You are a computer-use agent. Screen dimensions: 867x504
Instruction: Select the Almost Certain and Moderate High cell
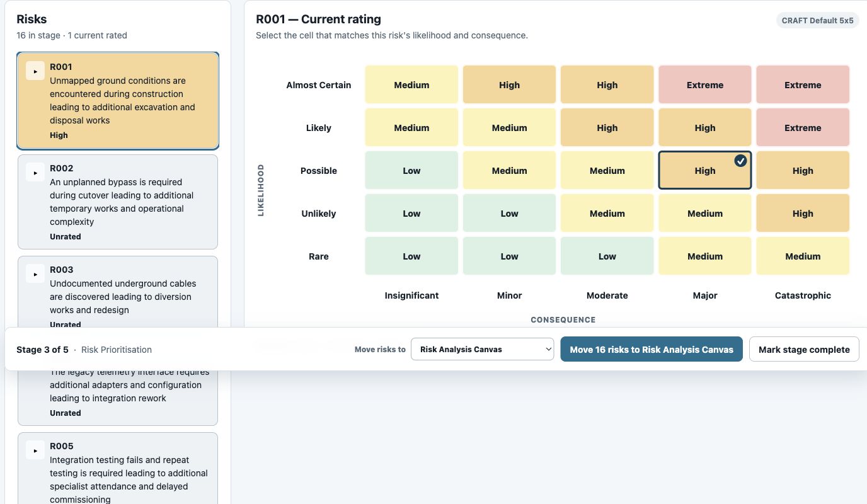607,84
